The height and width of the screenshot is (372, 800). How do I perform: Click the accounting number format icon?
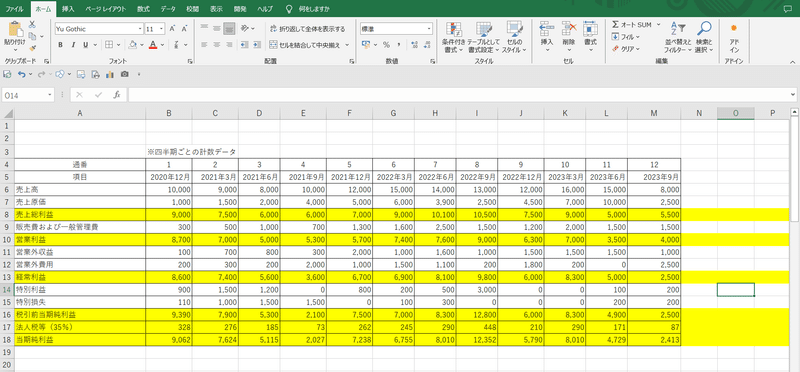[x=366, y=45]
